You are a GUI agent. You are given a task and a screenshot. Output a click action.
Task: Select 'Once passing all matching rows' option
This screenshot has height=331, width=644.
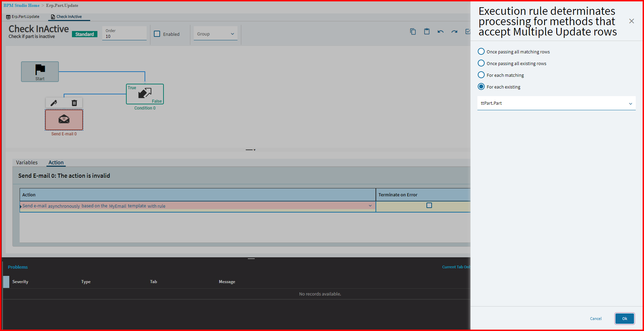pos(481,51)
